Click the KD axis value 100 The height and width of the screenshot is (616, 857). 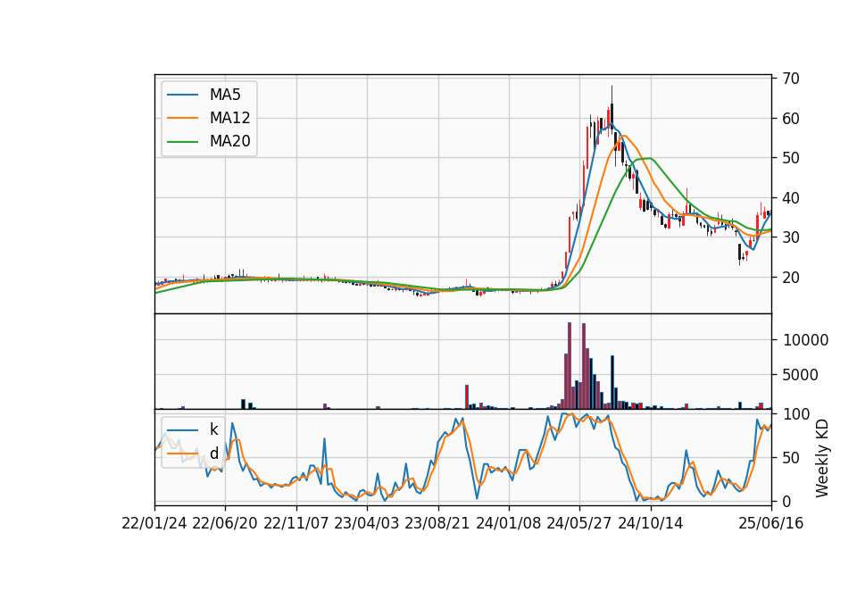(x=796, y=414)
